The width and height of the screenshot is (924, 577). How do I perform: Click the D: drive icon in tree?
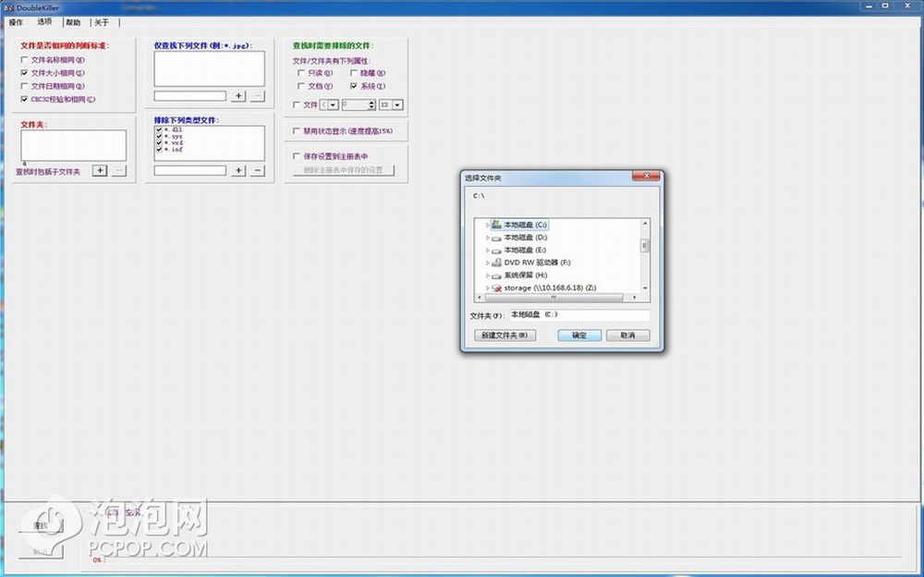[496, 238]
